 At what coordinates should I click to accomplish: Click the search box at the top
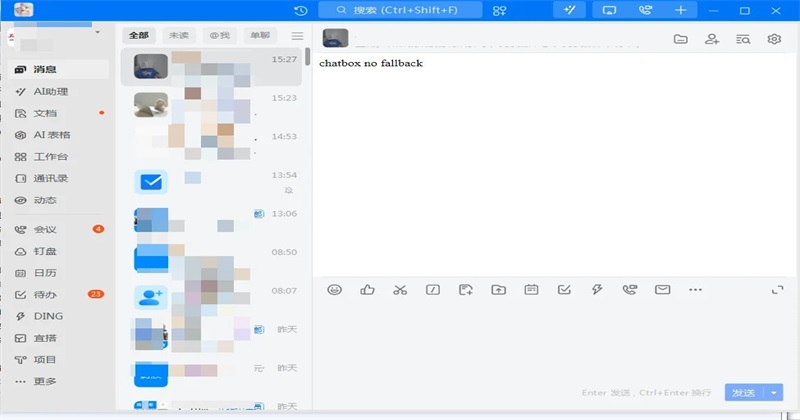pos(400,10)
